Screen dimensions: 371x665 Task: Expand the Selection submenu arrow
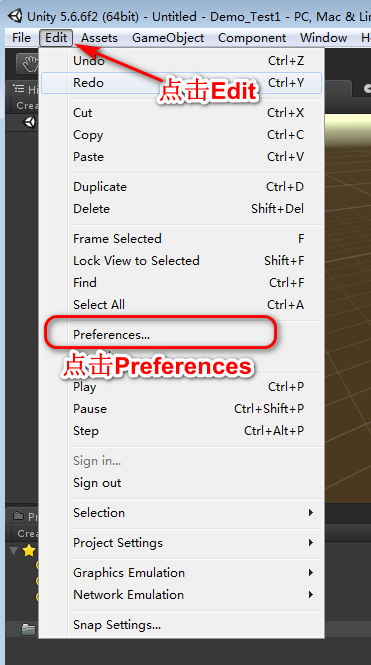coord(311,512)
